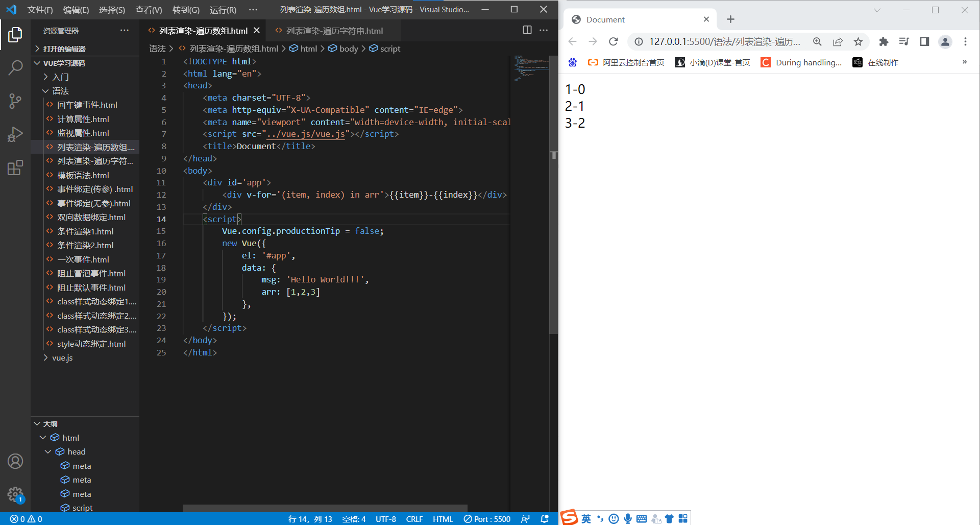The image size is (980, 525).
Task: Open the browser three-dot menu
Action: [x=965, y=42]
